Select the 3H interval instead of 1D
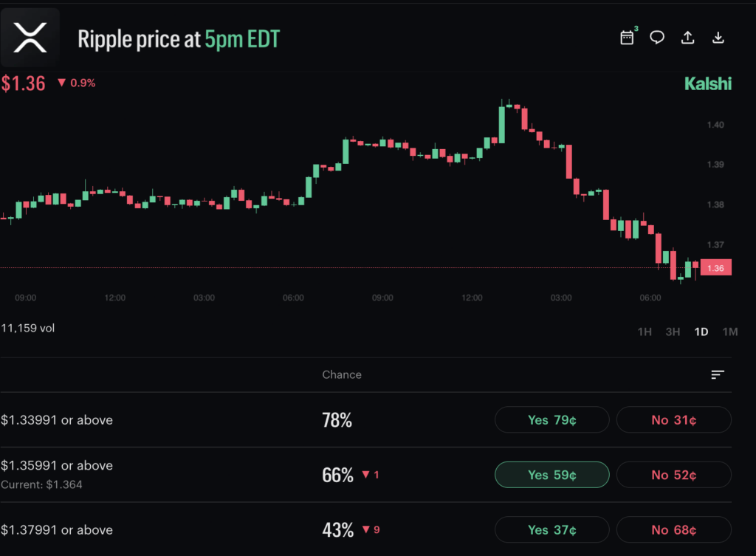The width and height of the screenshot is (756, 556). [673, 332]
